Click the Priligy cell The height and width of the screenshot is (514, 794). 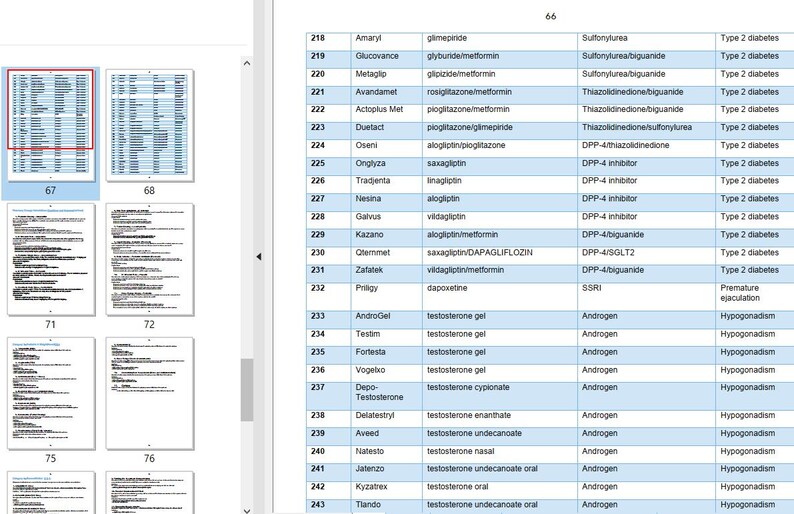tap(386, 296)
